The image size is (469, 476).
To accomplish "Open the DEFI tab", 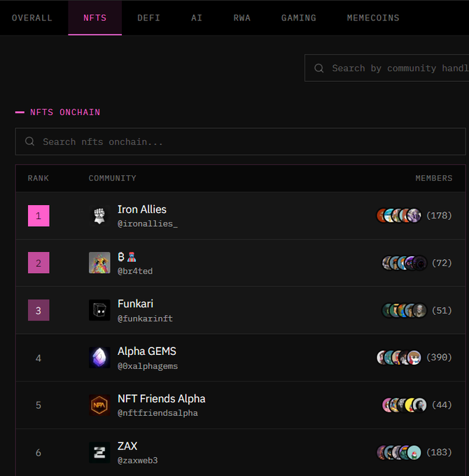I will pyautogui.click(x=148, y=18).
